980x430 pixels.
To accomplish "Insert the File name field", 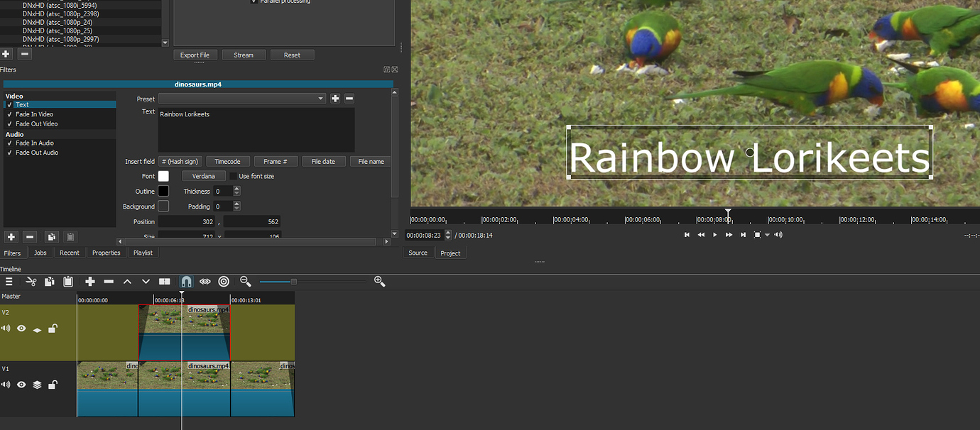I will pos(371,162).
